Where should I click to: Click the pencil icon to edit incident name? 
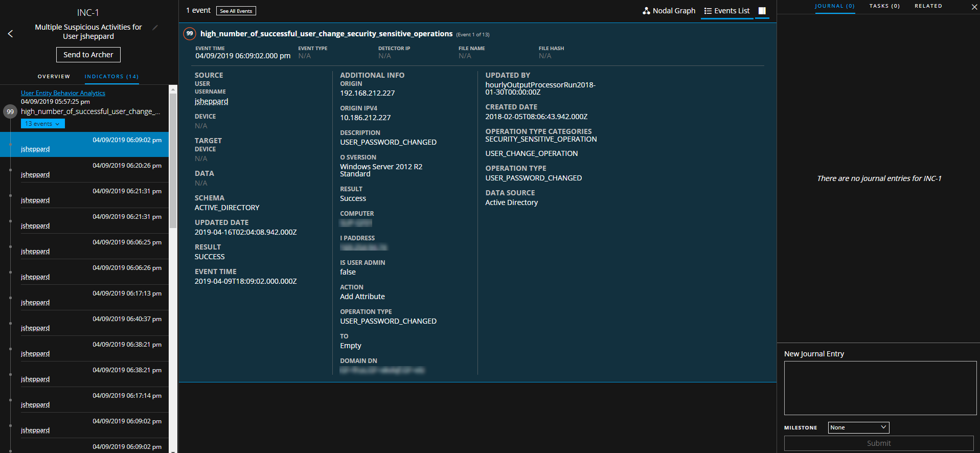point(155,28)
